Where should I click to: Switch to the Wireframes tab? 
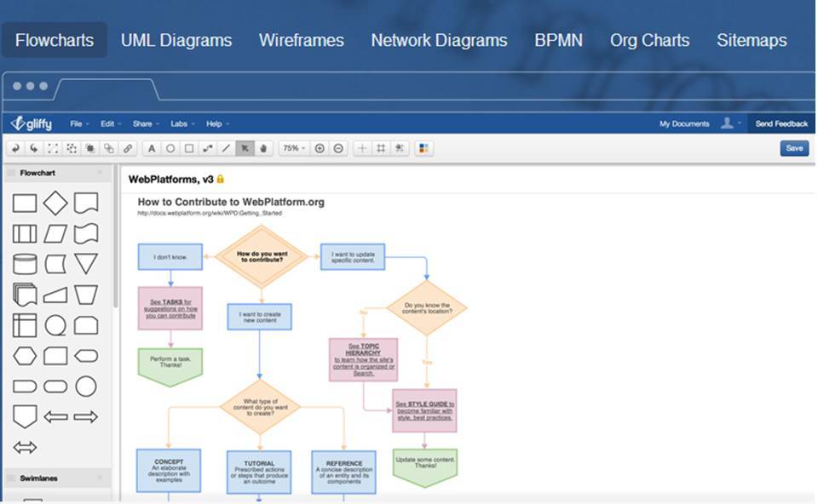click(x=302, y=40)
